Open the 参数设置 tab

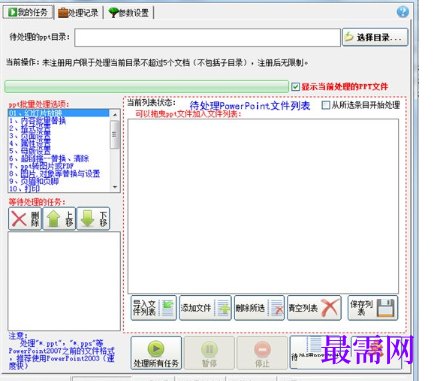tap(129, 13)
